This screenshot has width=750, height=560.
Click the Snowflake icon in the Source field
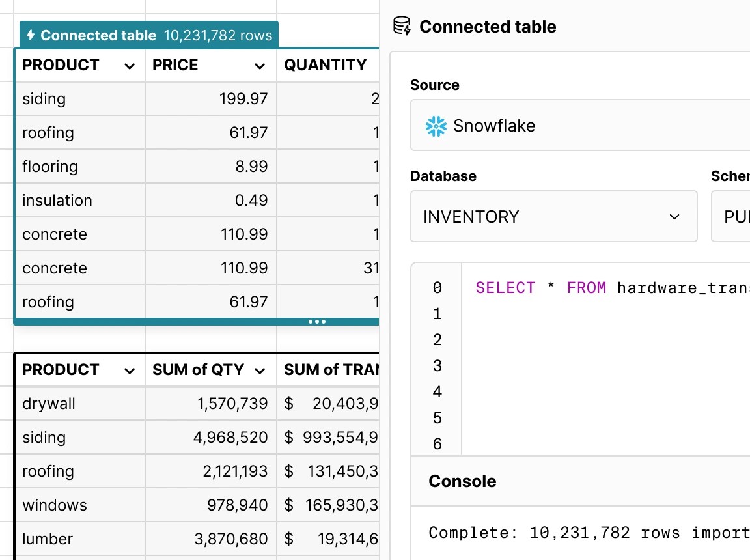tap(435, 125)
